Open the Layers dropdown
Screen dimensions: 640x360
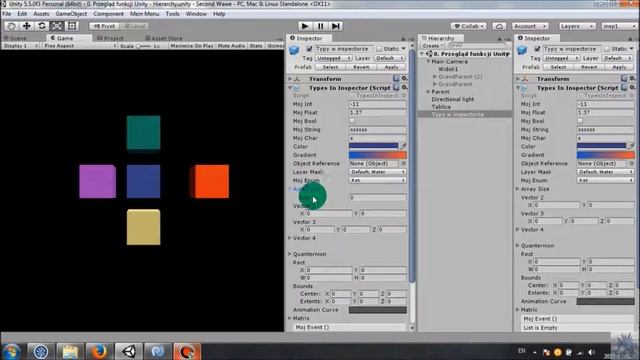coord(577,26)
